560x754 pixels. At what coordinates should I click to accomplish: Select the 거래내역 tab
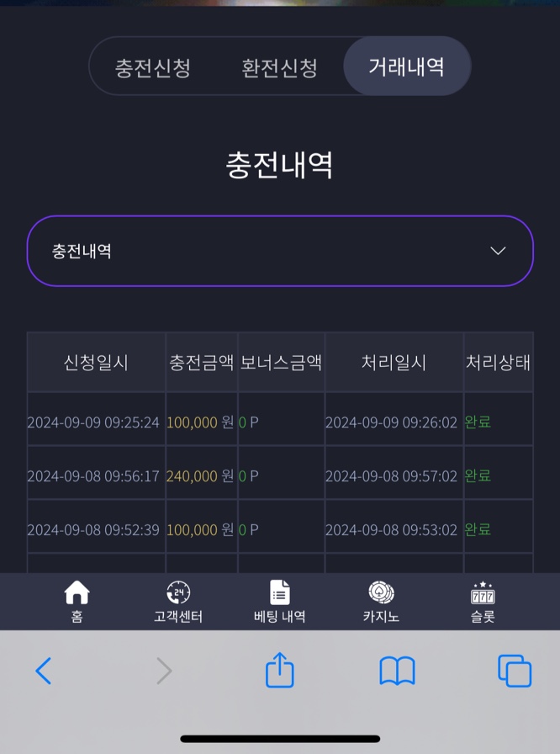[x=406, y=66]
